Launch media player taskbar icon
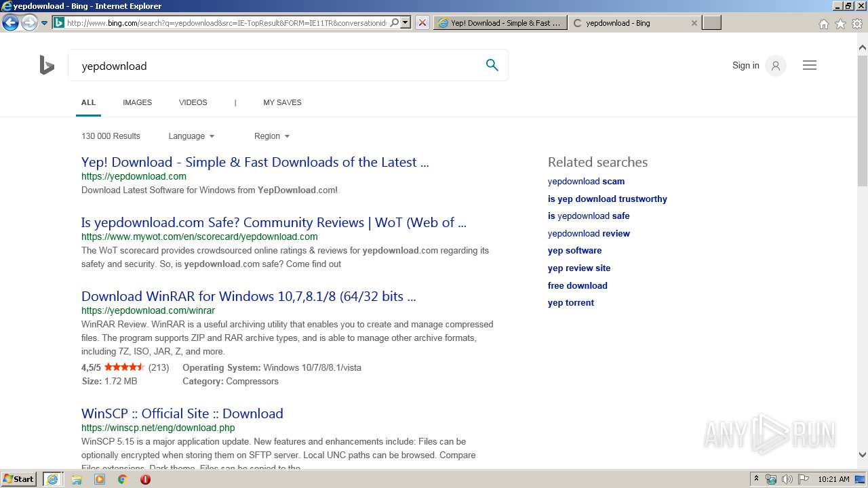This screenshot has height=488, width=868. [x=100, y=479]
